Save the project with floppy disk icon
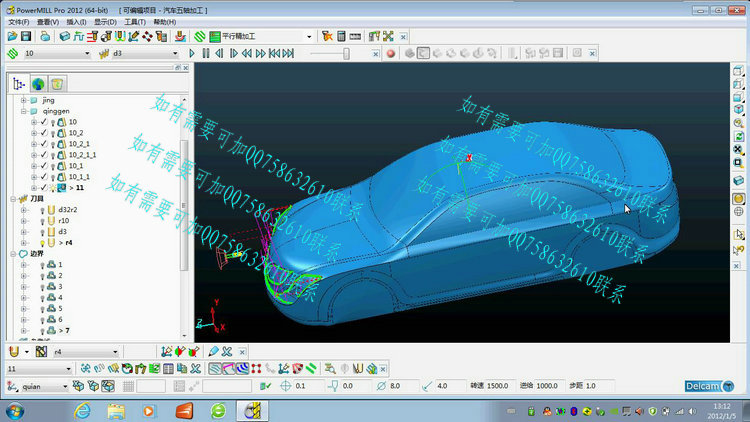The width and height of the screenshot is (750, 422). (x=26, y=36)
